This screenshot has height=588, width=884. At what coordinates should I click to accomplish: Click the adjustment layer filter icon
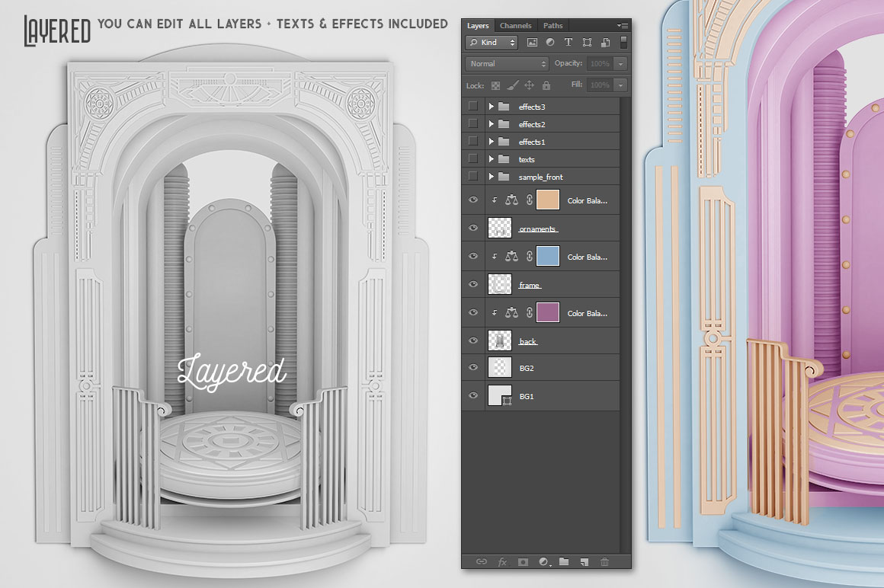pos(550,43)
